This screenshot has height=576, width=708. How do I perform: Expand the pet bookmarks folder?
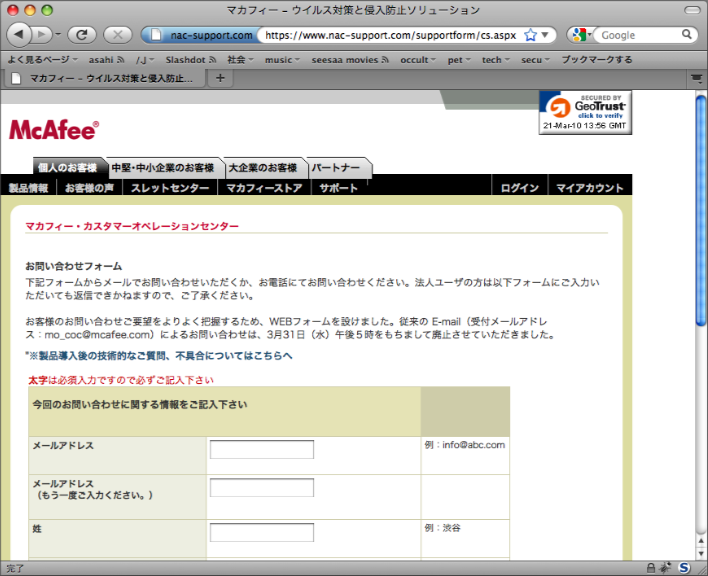(x=459, y=60)
